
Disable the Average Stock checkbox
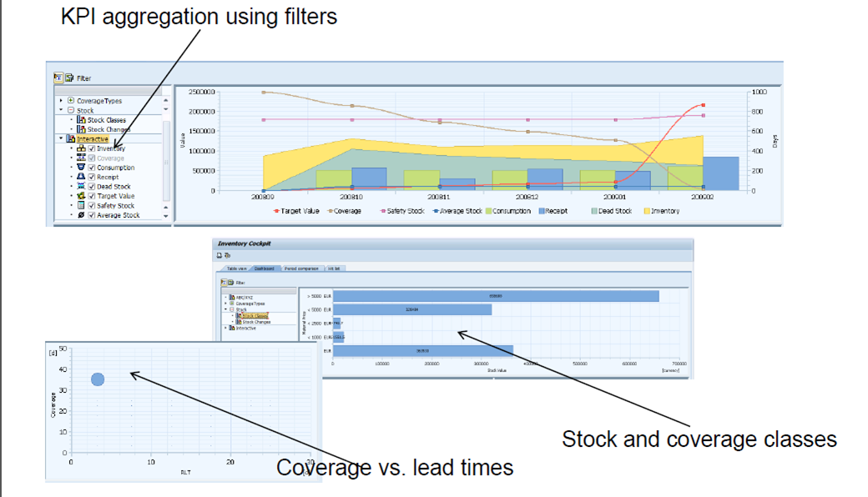[x=92, y=215]
